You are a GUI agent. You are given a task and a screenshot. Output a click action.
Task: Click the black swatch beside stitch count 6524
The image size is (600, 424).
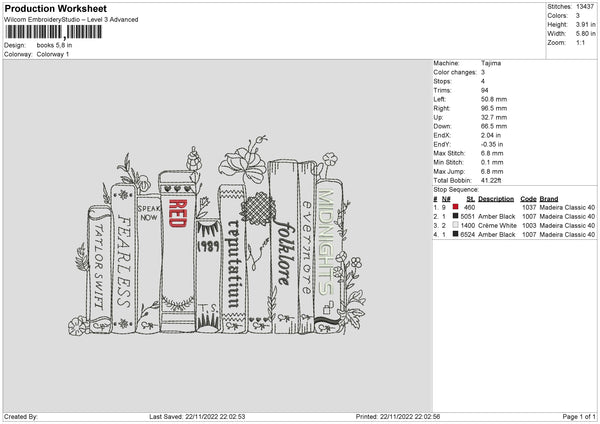(x=455, y=234)
